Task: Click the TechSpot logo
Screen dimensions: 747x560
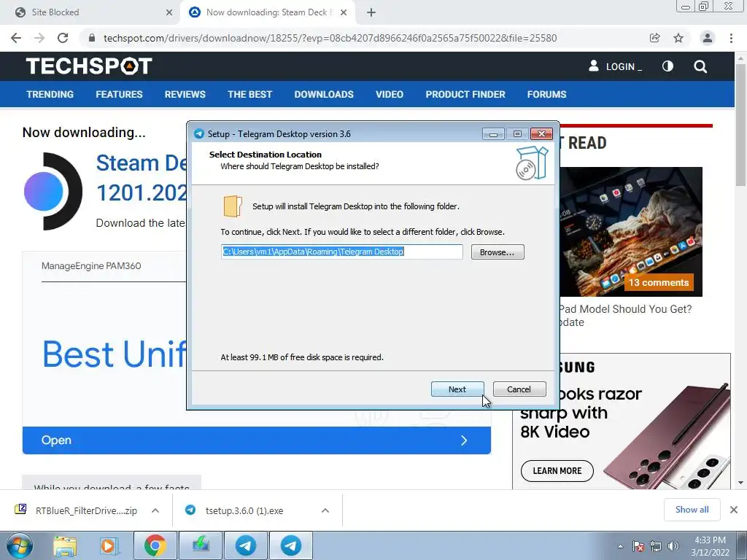Action: (89, 66)
